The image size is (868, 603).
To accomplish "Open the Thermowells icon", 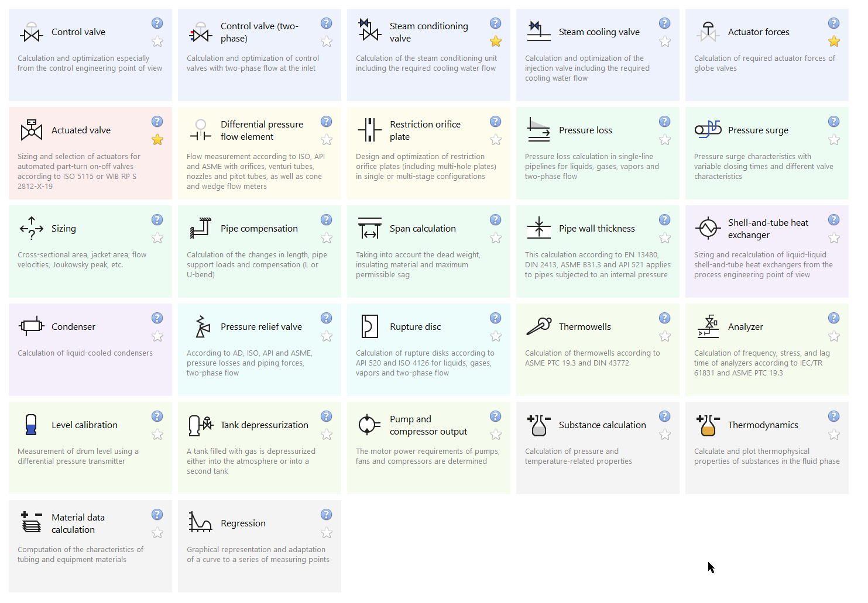I will coord(538,326).
